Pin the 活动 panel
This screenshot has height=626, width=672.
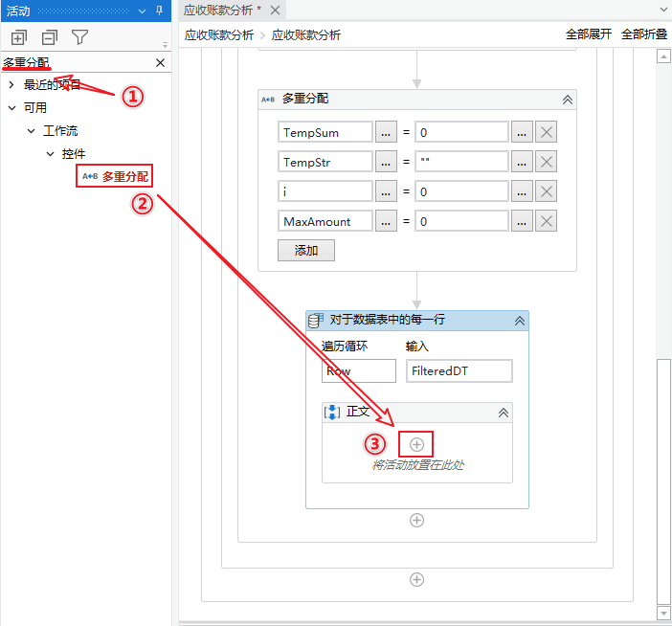tap(159, 11)
